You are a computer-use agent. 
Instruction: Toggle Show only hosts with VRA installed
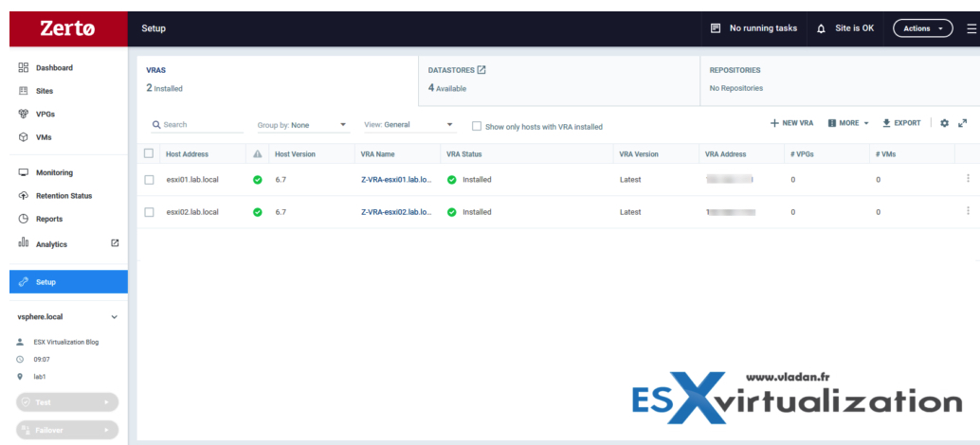tap(477, 126)
